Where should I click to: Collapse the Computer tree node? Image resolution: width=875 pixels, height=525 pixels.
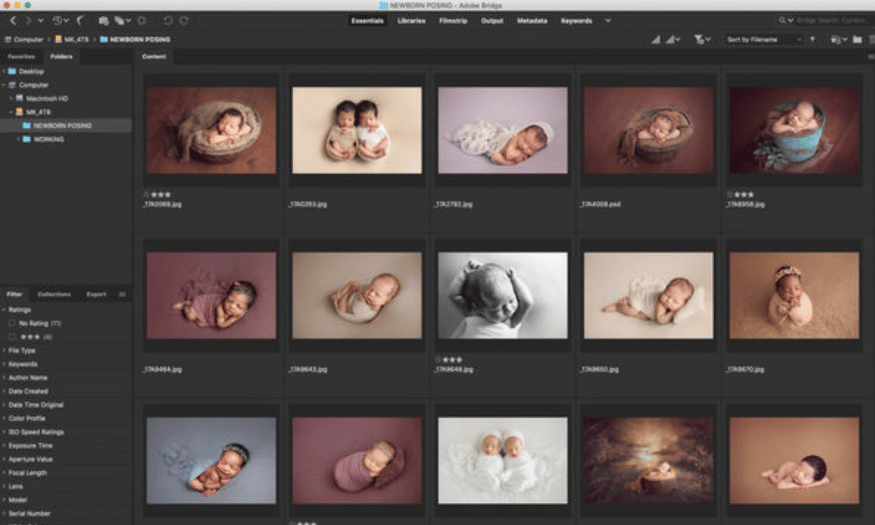pyautogui.click(x=4, y=85)
